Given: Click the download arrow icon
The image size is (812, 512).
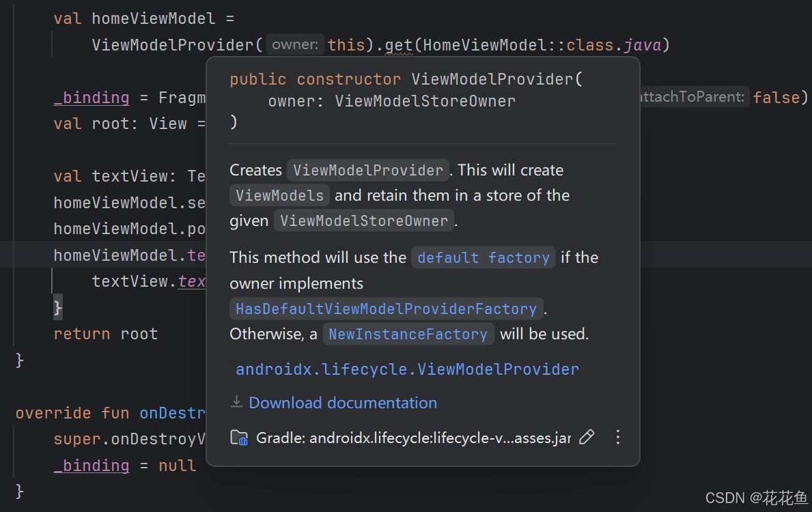Looking at the screenshot, I should (x=236, y=401).
